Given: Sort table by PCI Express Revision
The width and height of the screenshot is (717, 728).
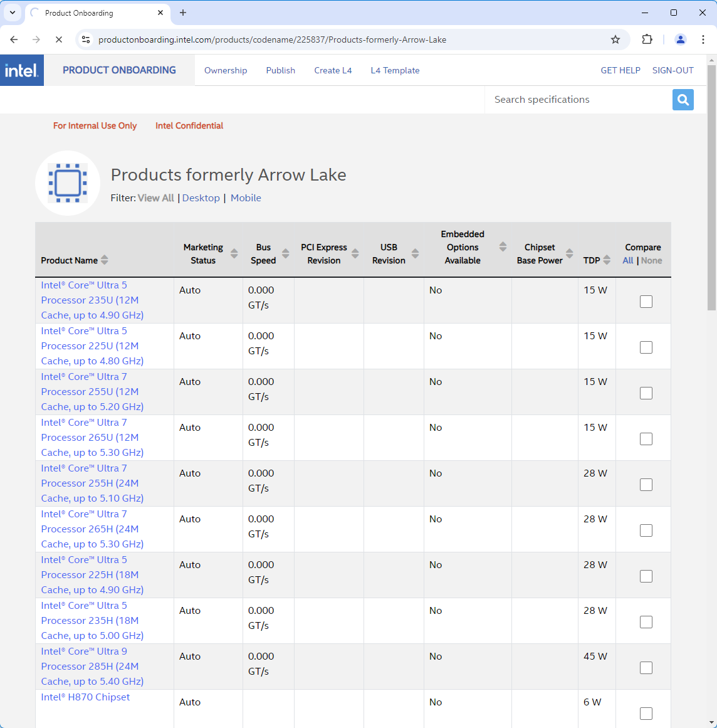Looking at the screenshot, I should [355, 253].
